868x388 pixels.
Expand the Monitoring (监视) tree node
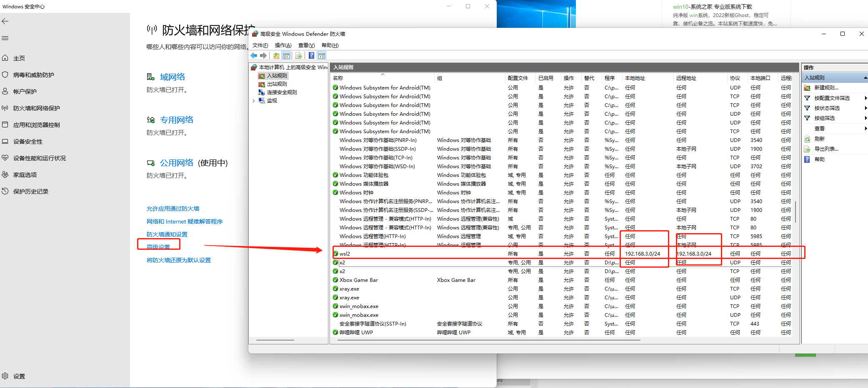click(x=254, y=101)
